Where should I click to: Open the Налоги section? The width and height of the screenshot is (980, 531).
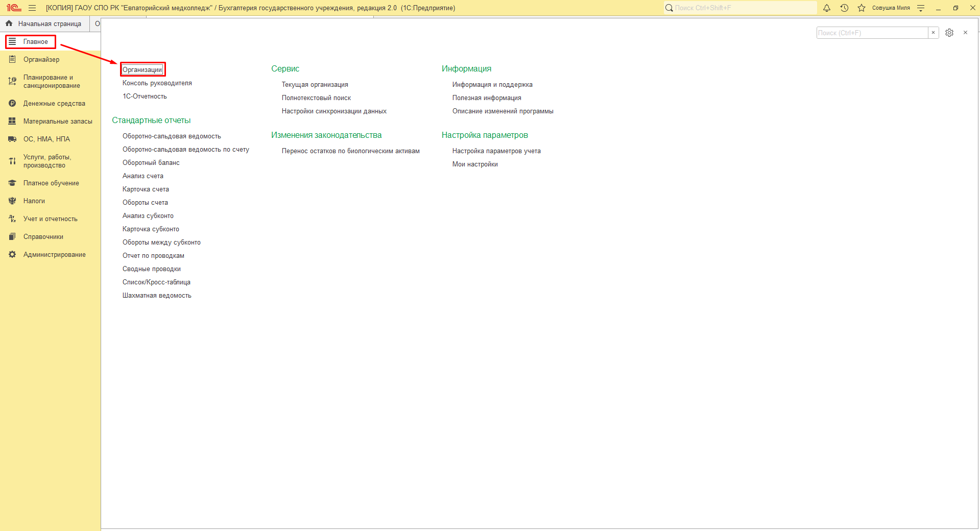(34, 201)
